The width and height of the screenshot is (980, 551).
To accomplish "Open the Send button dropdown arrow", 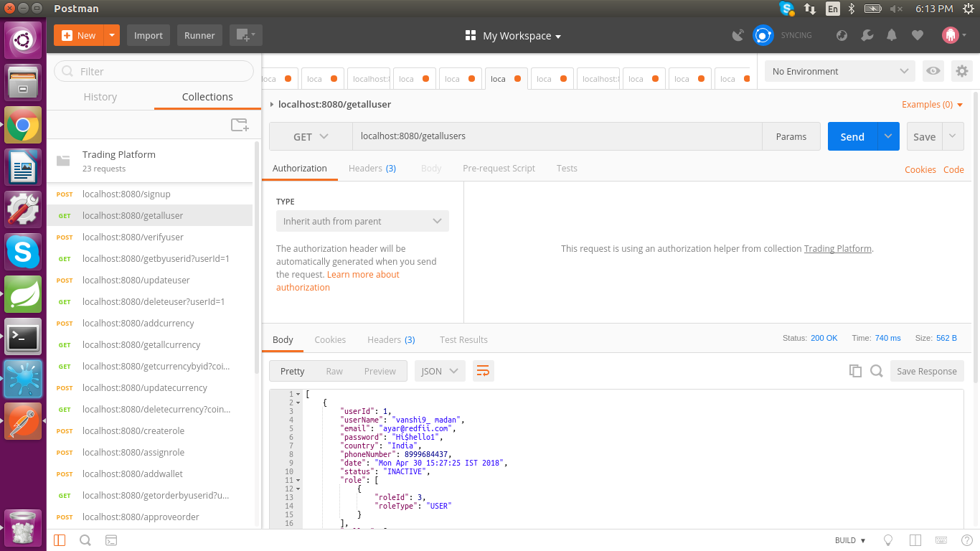I will click(888, 136).
